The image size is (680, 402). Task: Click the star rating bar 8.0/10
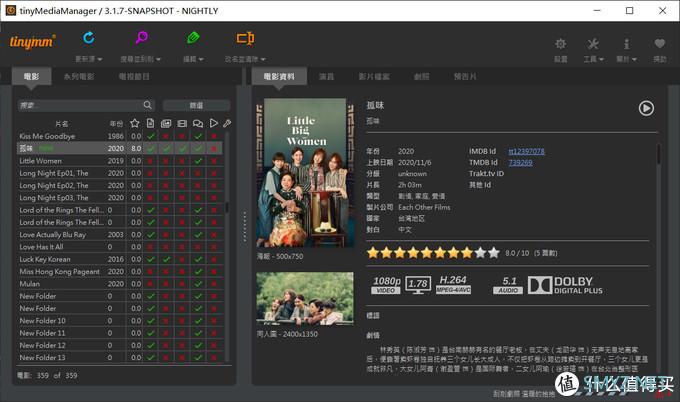point(433,253)
